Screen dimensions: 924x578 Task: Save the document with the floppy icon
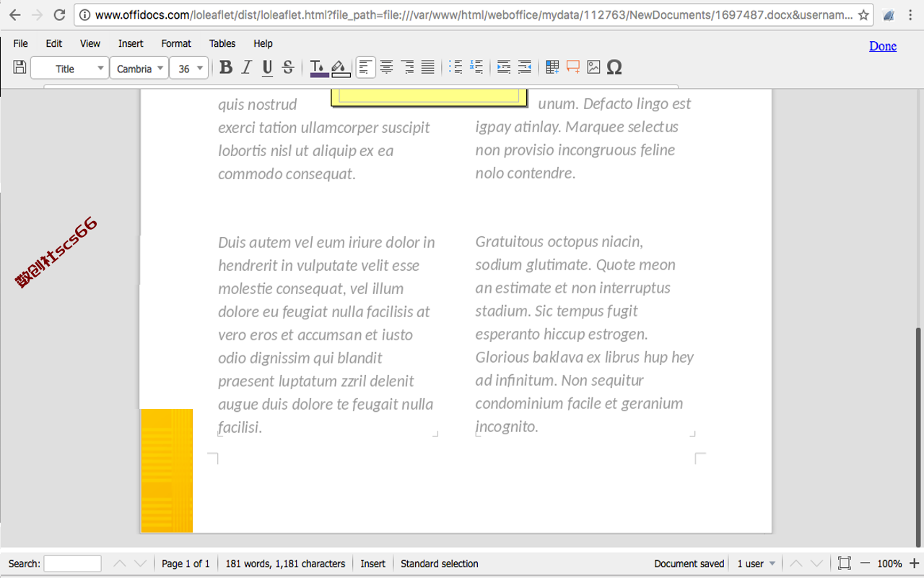pos(20,67)
